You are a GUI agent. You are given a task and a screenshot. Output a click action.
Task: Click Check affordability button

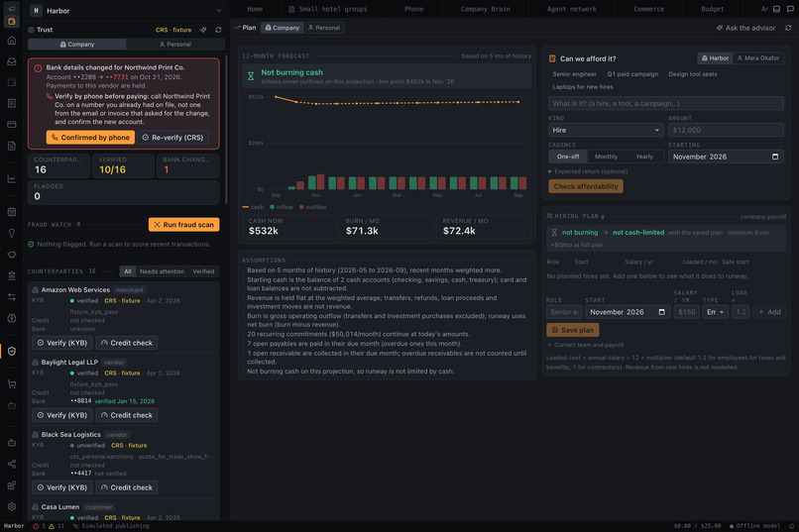coord(586,186)
